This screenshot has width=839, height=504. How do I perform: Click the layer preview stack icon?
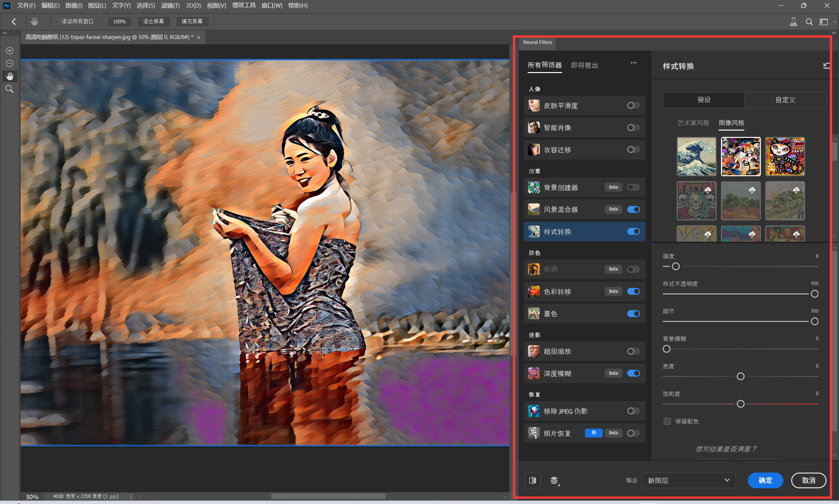[x=554, y=480]
